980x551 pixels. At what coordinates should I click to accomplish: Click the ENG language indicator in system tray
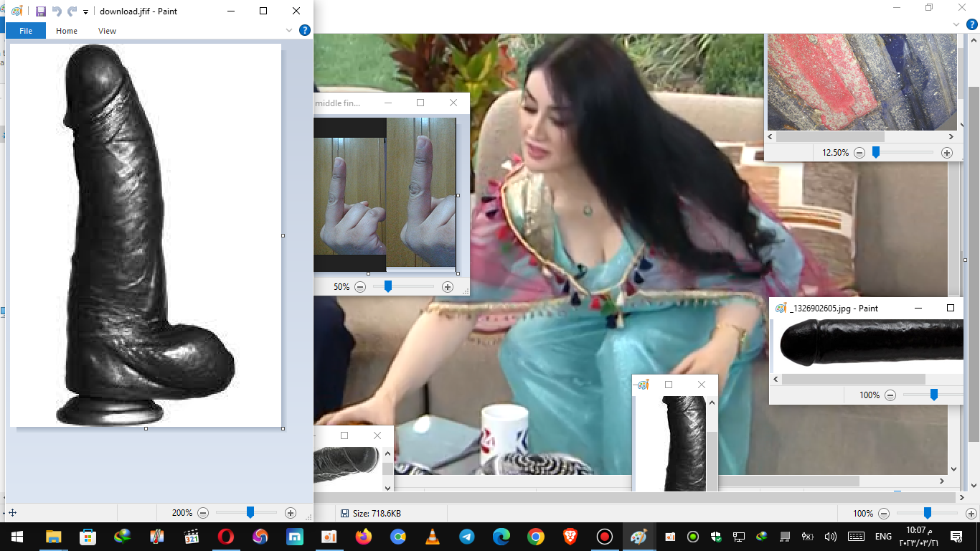tap(883, 537)
